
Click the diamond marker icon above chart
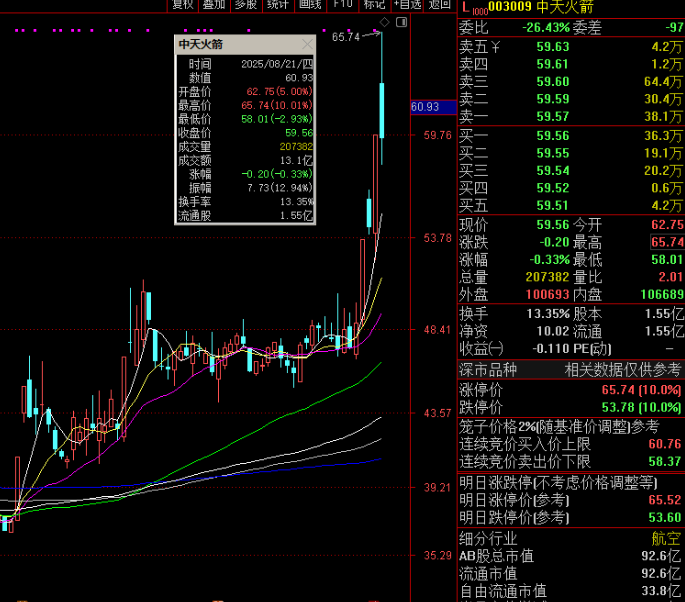pyautogui.click(x=384, y=22)
